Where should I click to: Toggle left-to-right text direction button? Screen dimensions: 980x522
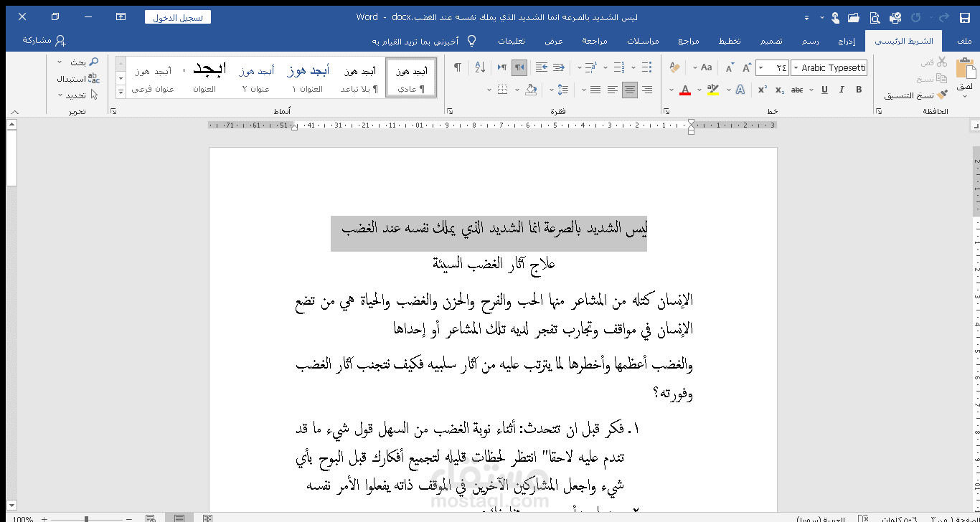click(x=501, y=67)
